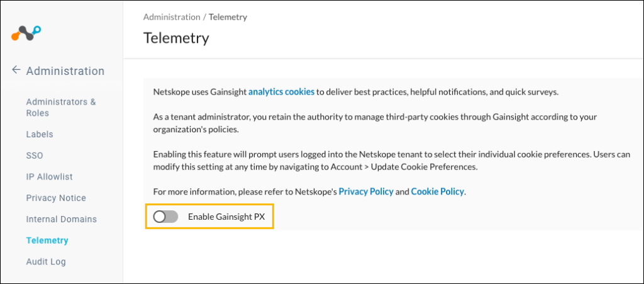Open the Audit Log page
This screenshot has height=284, width=644.
coord(45,261)
